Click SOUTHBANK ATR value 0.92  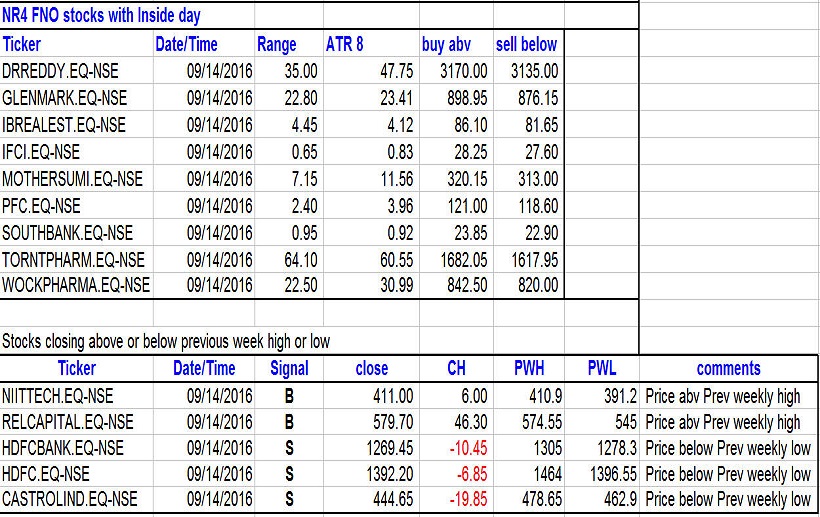click(400, 233)
